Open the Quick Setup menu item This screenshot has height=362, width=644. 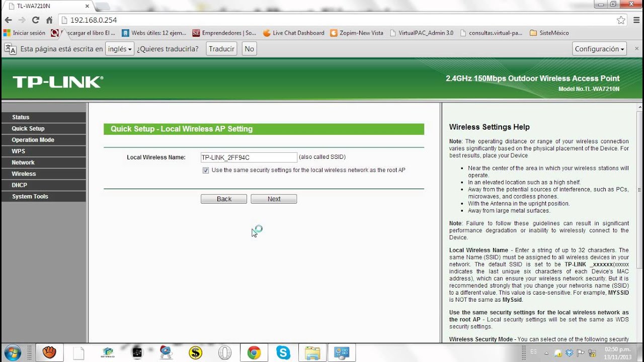coord(43,129)
